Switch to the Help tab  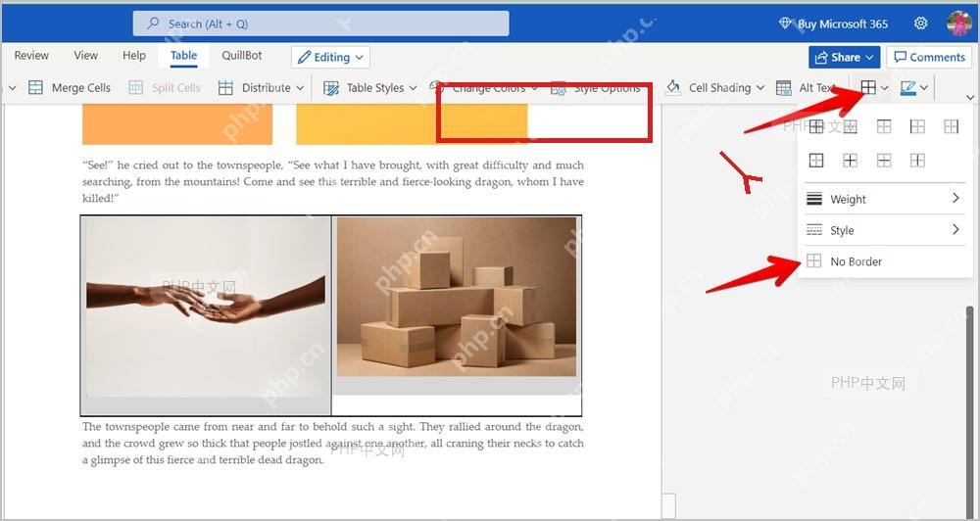[133, 56]
